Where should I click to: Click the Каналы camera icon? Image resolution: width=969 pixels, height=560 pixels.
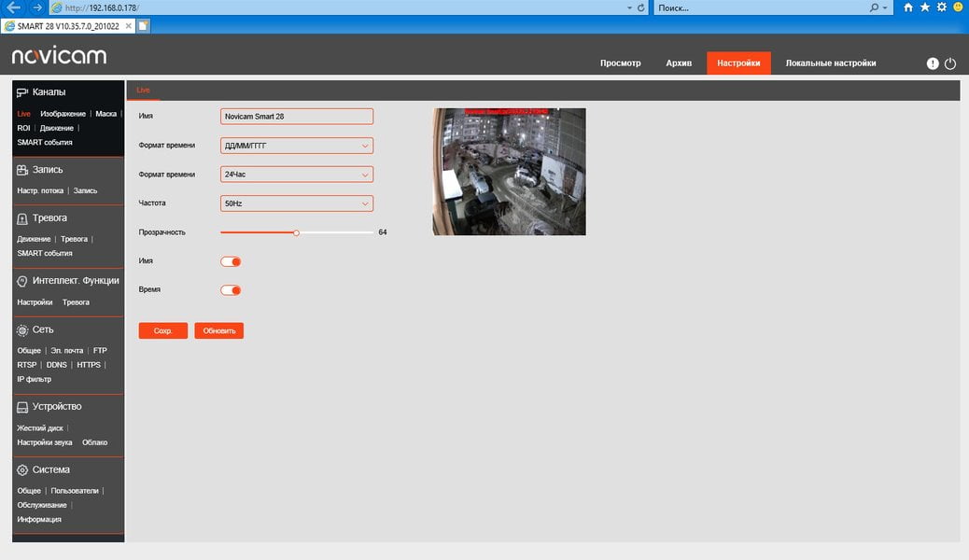22,92
